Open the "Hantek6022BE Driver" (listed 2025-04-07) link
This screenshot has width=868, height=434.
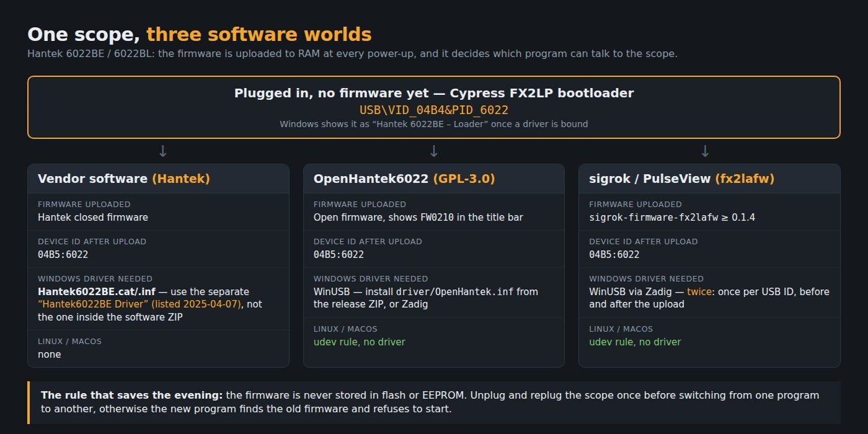click(139, 304)
